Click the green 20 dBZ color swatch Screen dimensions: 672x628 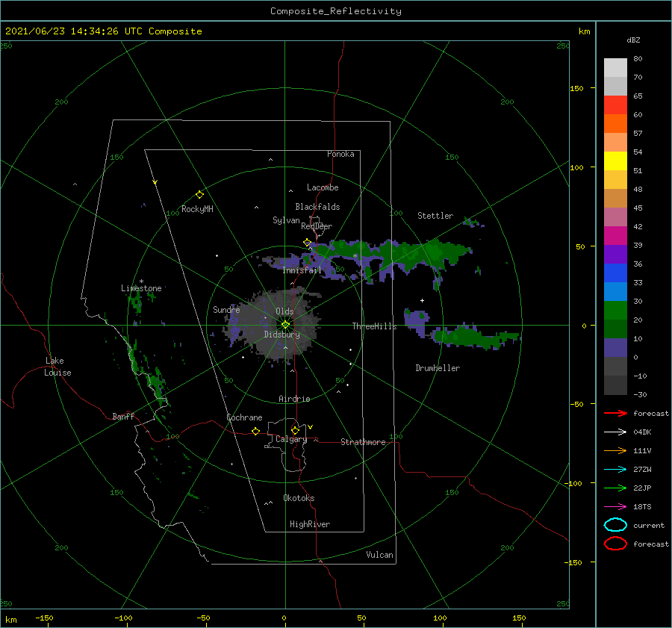pyautogui.click(x=615, y=311)
